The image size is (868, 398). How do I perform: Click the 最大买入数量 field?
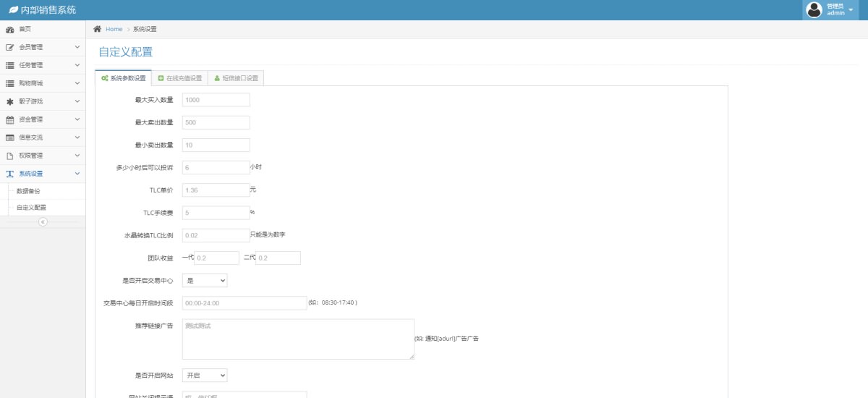coord(216,100)
